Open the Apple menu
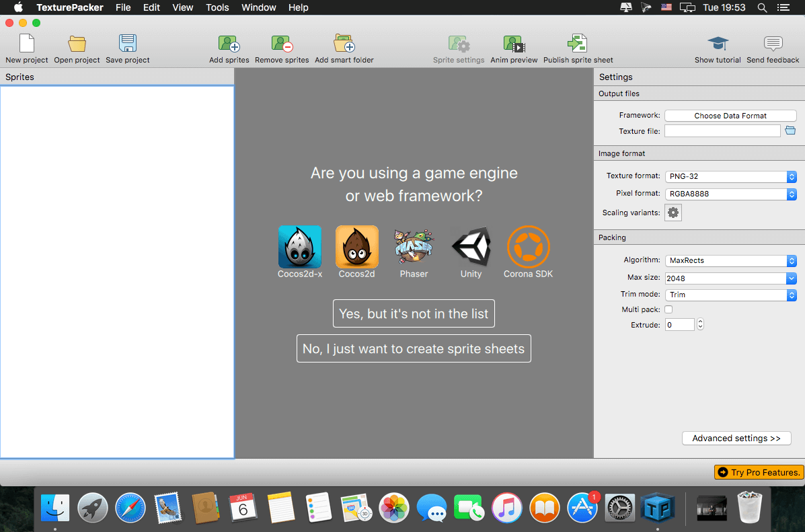 tap(18, 7)
